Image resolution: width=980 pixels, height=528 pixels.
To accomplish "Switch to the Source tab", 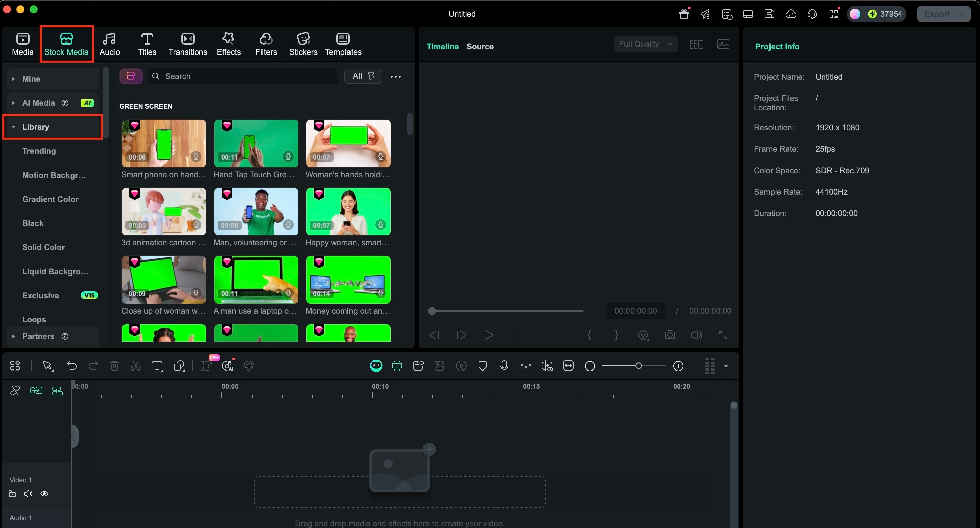I will click(480, 46).
